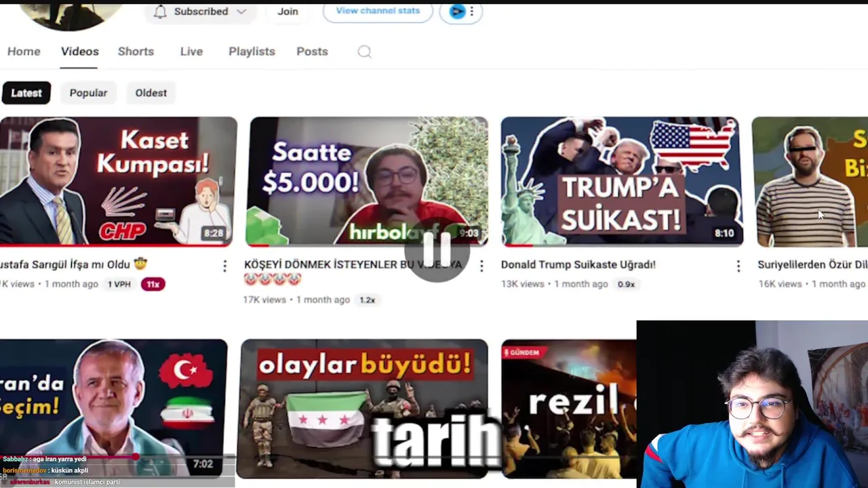Open the İran'da Seçim video thumbnail
The width and height of the screenshot is (868, 488).
pos(113,409)
